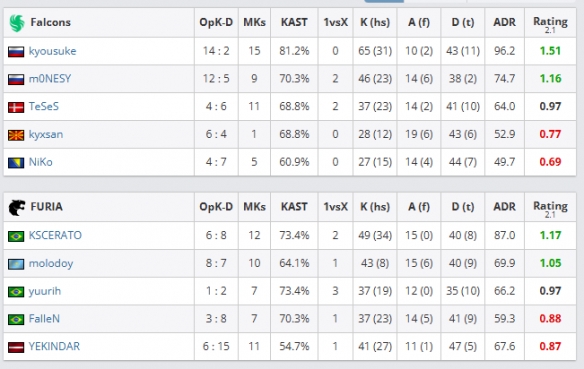Sort FURIA table by Rating 2.1 header

click(x=550, y=209)
